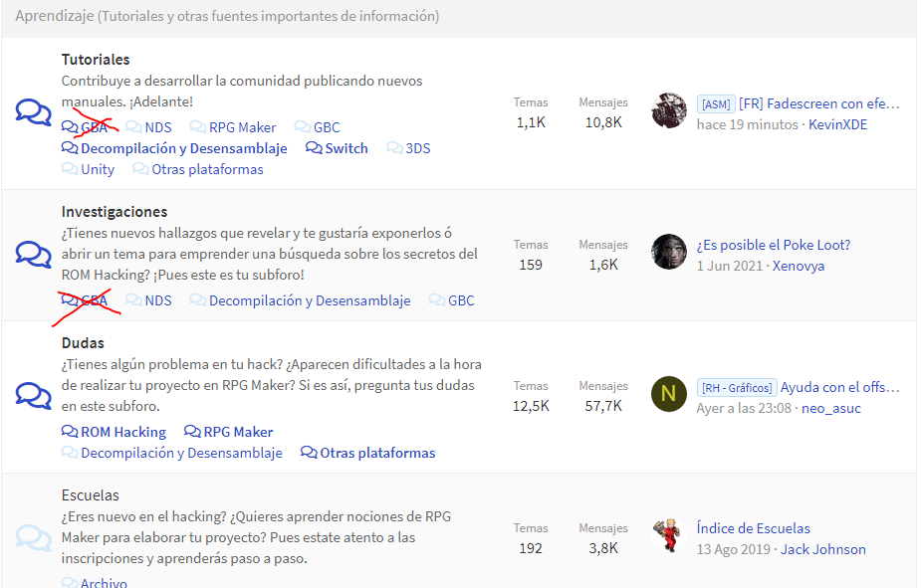Viewport: 921px width, 588px height.
Task: Open ROM Hacking subforum under Dudas
Action: pyautogui.click(x=122, y=432)
